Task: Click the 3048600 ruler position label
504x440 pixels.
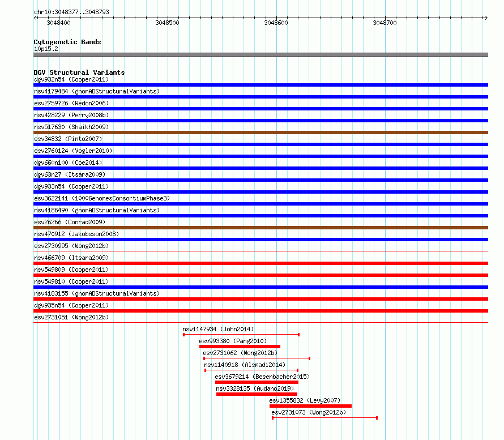Action: coord(276,23)
